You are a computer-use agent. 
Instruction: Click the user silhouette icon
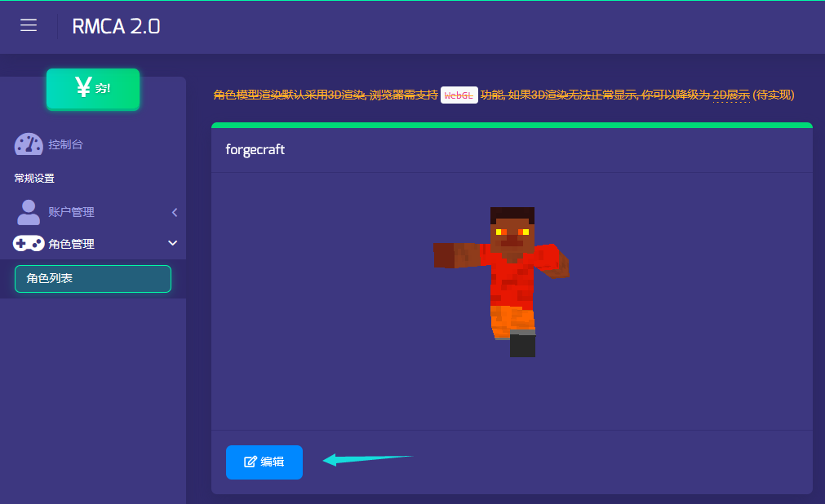[29, 212]
